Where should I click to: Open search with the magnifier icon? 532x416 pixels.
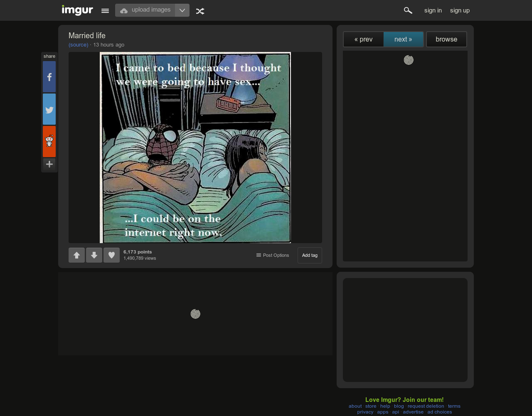tap(408, 10)
